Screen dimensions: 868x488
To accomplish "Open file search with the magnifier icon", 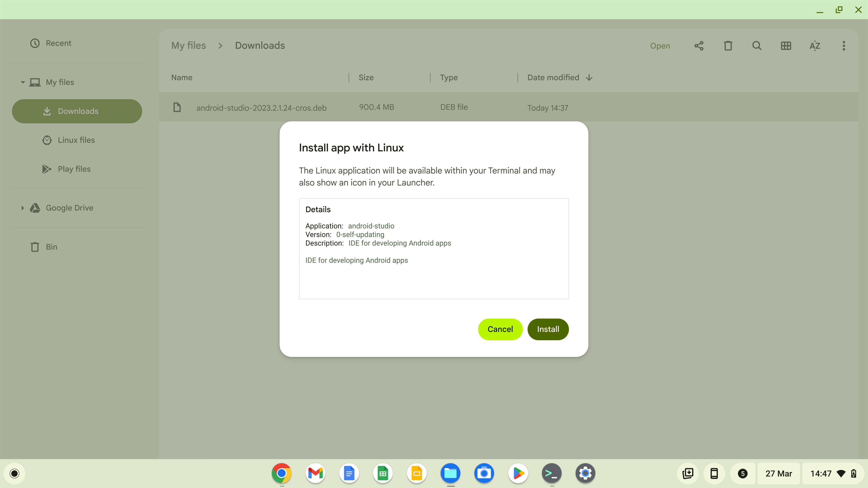I will point(757,46).
